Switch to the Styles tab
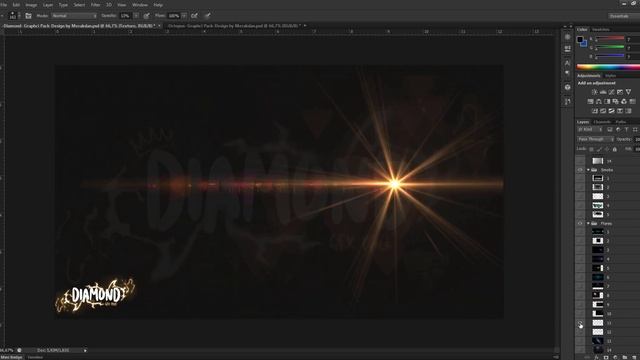The image size is (640, 360). click(610, 76)
